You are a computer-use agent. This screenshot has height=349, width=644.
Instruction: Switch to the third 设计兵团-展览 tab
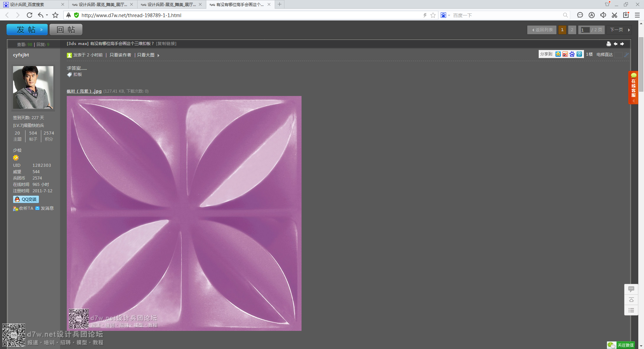coord(171,4)
